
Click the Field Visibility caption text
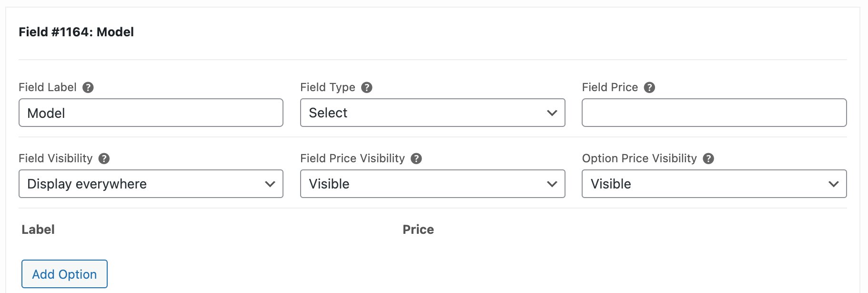55,158
